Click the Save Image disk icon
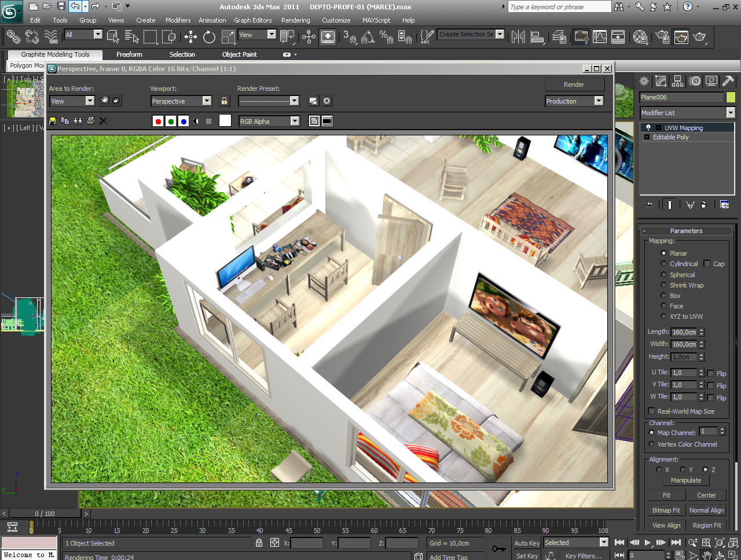 pyautogui.click(x=53, y=121)
